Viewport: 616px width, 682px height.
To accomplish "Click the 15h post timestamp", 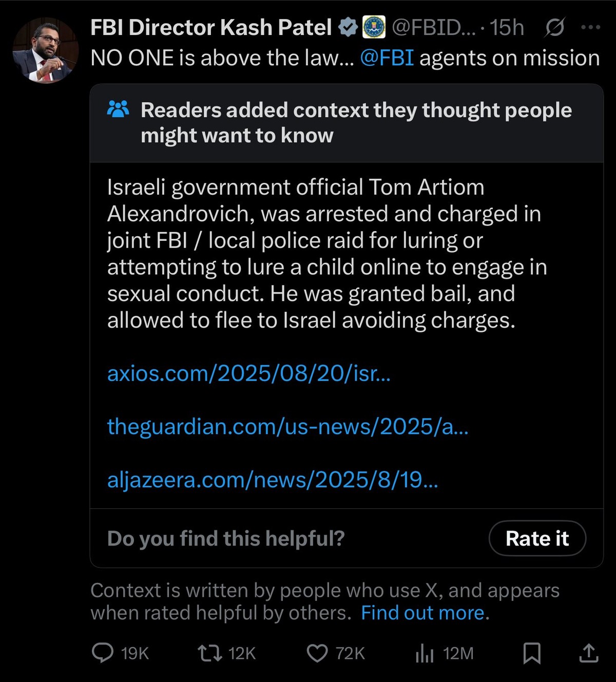I will point(506,28).
